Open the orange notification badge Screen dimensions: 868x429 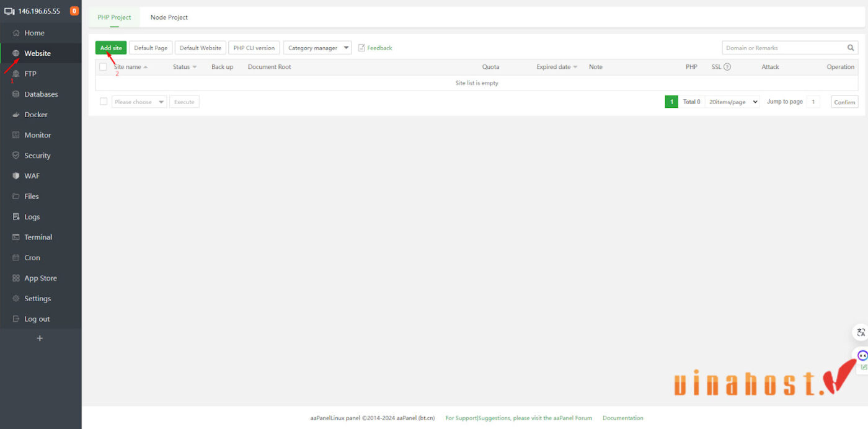[x=74, y=11]
